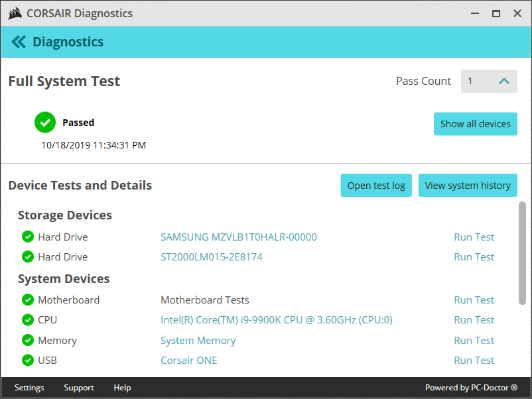
Task: Click the green check beside ST2000LM015 hard drive
Action: tap(28, 256)
